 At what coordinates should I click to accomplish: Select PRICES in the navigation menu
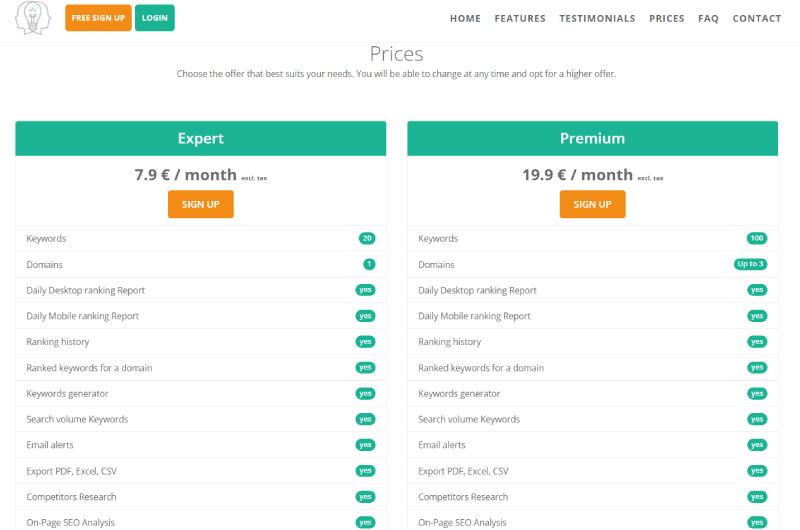(667, 18)
